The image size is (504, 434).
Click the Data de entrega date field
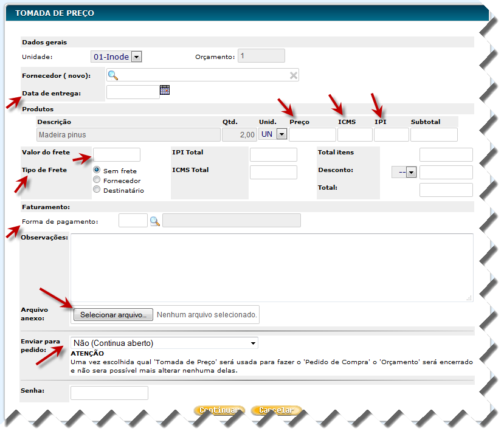(x=133, y=92)
